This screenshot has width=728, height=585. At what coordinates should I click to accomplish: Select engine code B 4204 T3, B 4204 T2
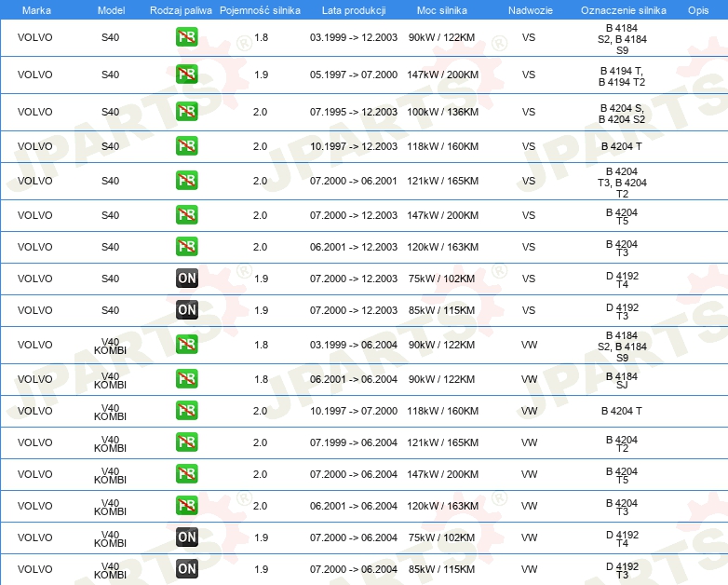point(622,183)
